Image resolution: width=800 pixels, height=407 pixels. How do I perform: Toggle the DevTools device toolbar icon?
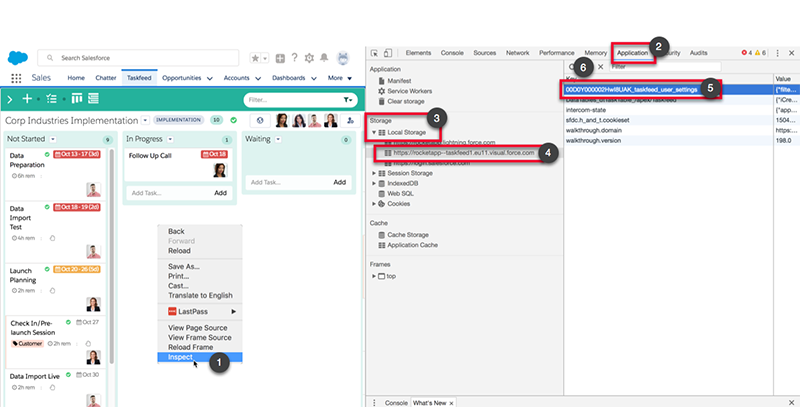point(388,53)
